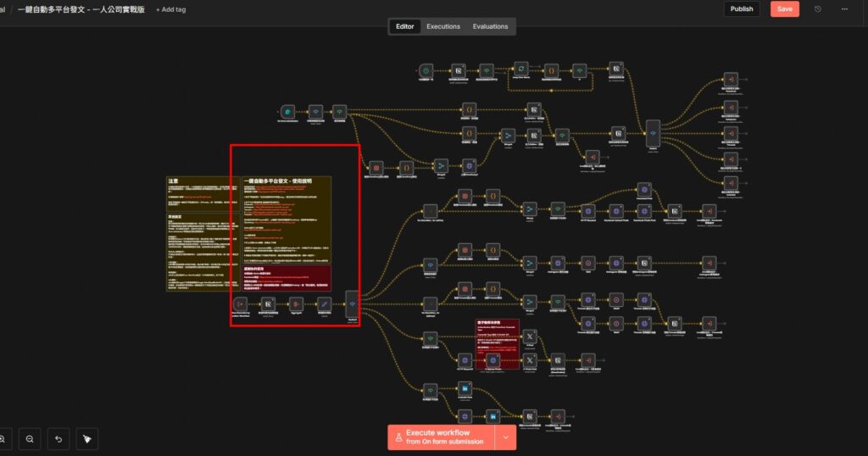Click the zoom out canvas button
Image resolution: width=868 pixels, height=456 pixels.
pyautogui.click(x=30, y=438)
